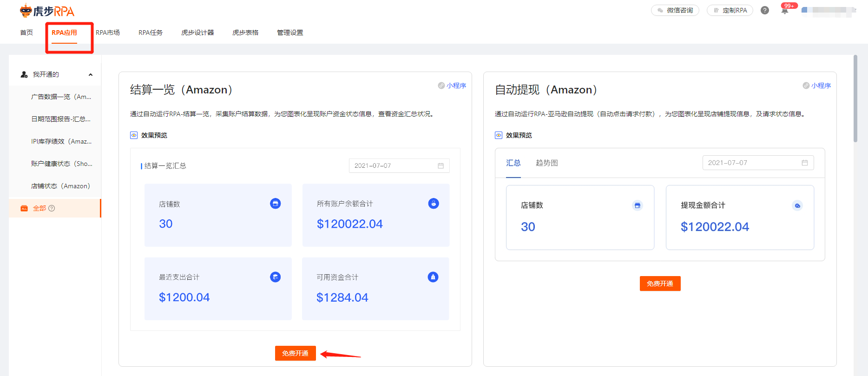Click the 最近支出合计 icon
The image size is (868, 376).
tap(276, 277)
